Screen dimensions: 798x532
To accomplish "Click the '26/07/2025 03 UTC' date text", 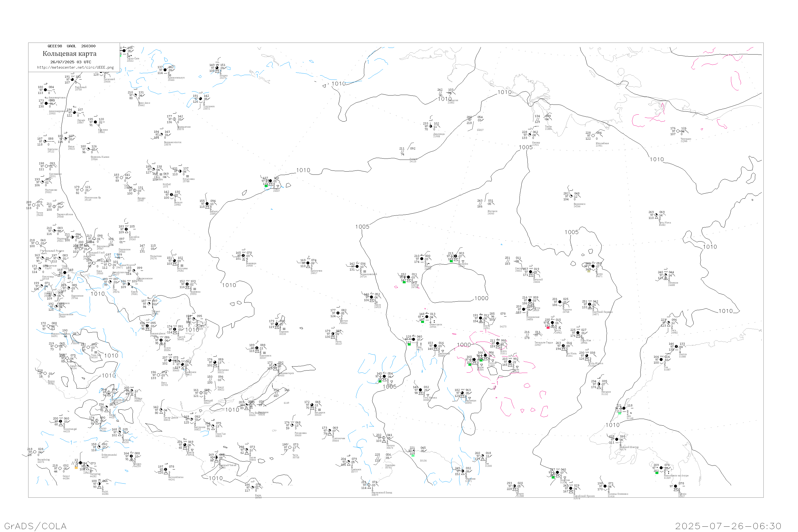I will pyautogui.click(x=70, y=62).
